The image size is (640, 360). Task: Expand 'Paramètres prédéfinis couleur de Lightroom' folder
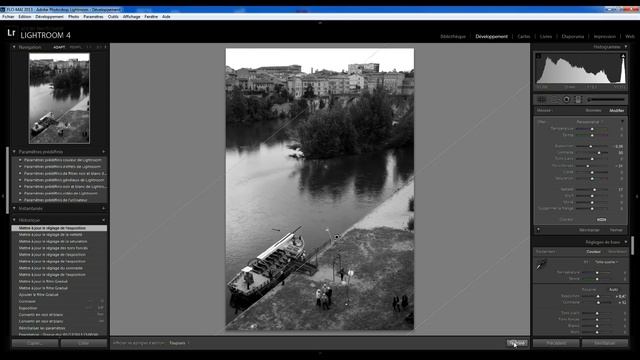pyautogui.click(x=20, y=160)
